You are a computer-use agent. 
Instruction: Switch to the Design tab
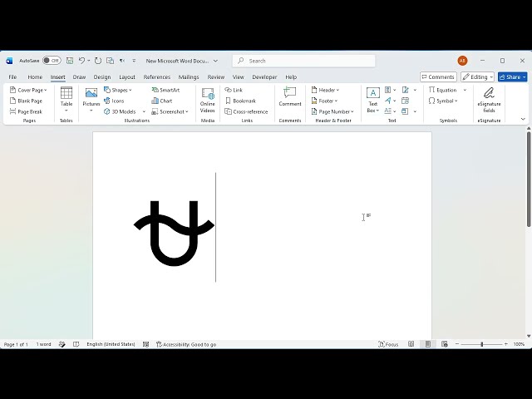102,77
